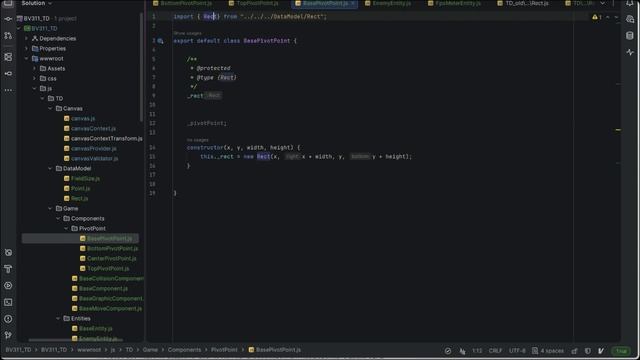Screen dimensions: 640x360
Task: Open the Solution view dropdown
Action: [x=37, y=3]
